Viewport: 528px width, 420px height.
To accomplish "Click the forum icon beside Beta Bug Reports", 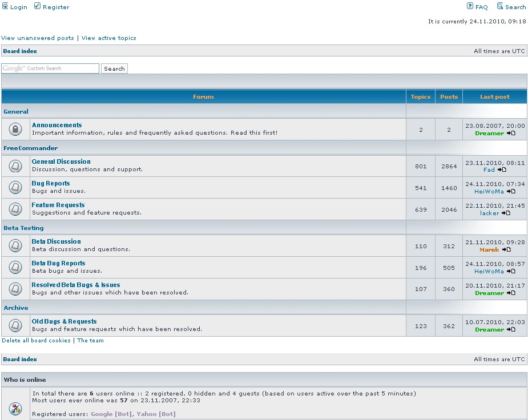I will click(x=15, y=267).
